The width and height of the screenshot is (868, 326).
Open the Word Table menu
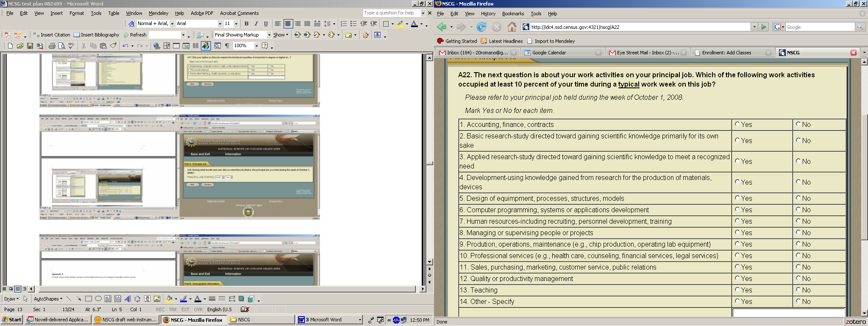pos(114,13)
